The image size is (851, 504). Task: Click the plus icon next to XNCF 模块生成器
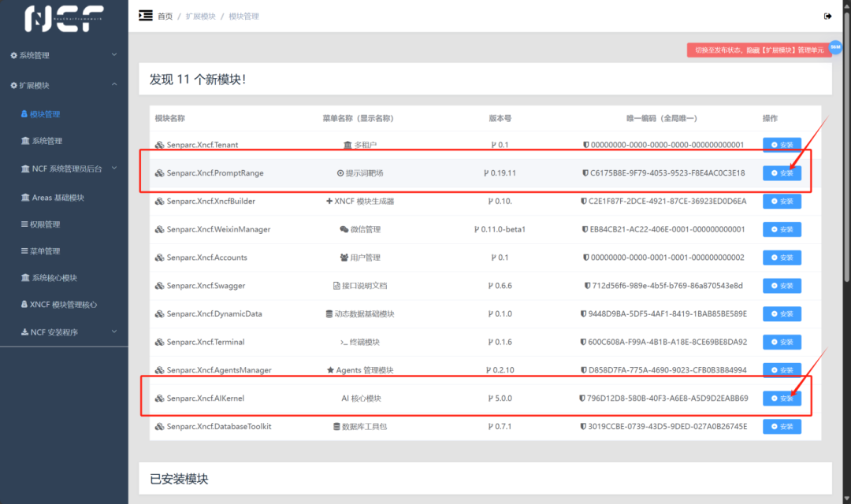[x=329, y=202]
